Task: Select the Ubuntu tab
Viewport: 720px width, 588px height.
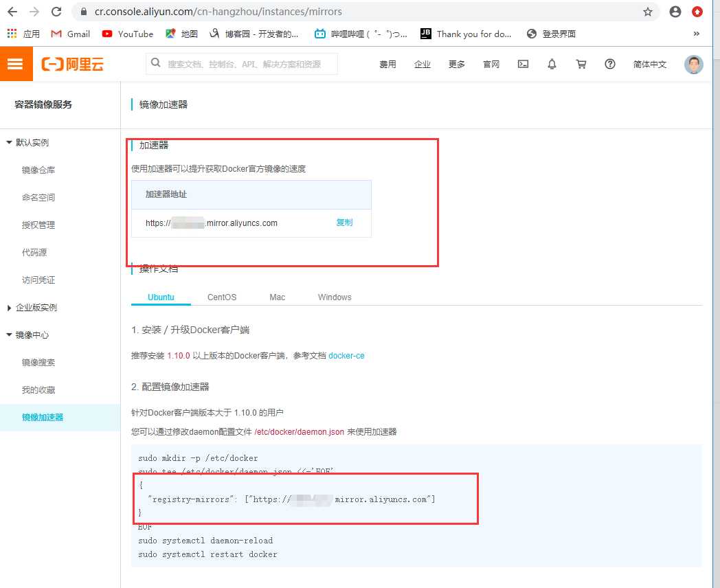Action: click(x=161, y=297)
